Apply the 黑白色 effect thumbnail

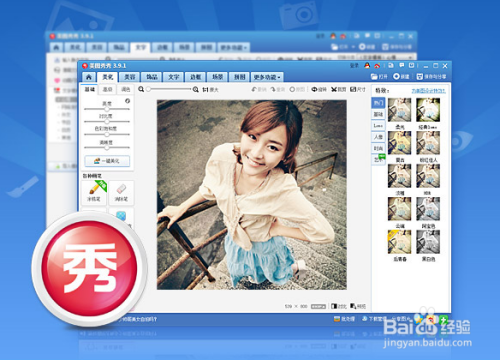pyautogui.click(x=428, y=242)
